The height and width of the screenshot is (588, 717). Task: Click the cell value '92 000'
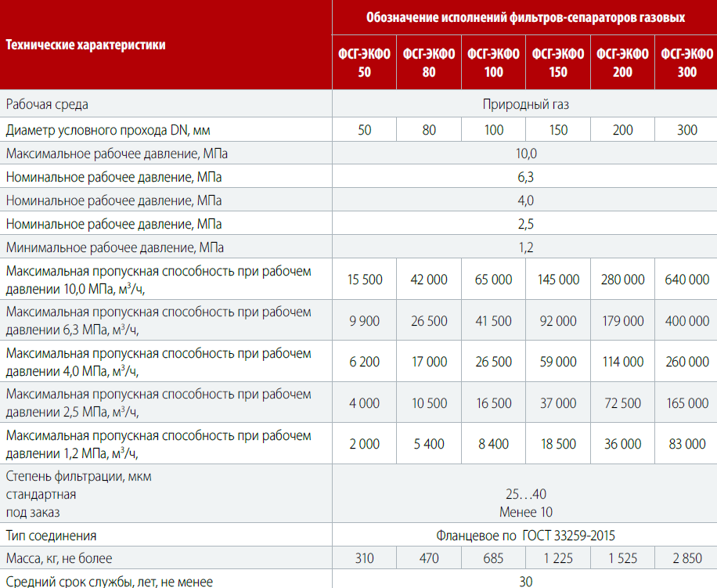pyautogui.click(x=558, y=321)
